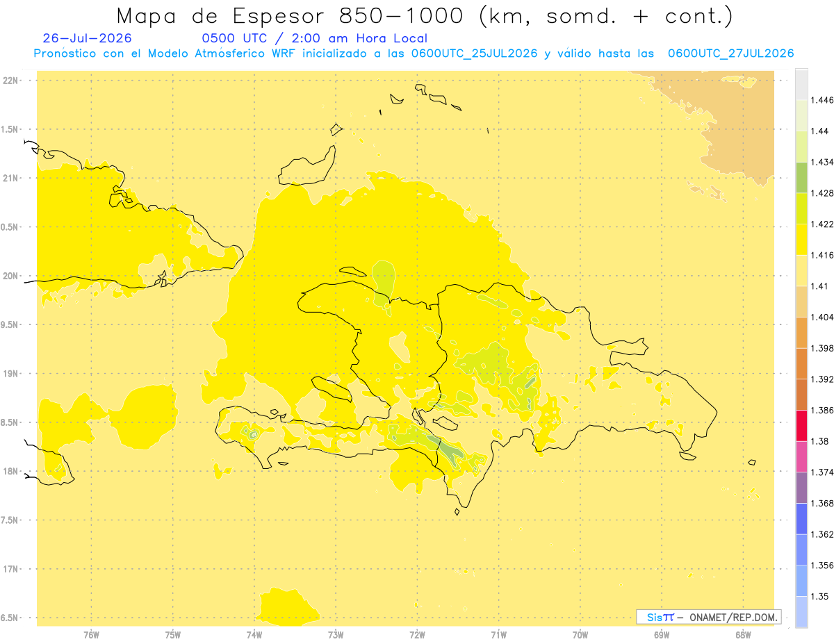Click the longitude label '70W'

click(x=580, y=635)
